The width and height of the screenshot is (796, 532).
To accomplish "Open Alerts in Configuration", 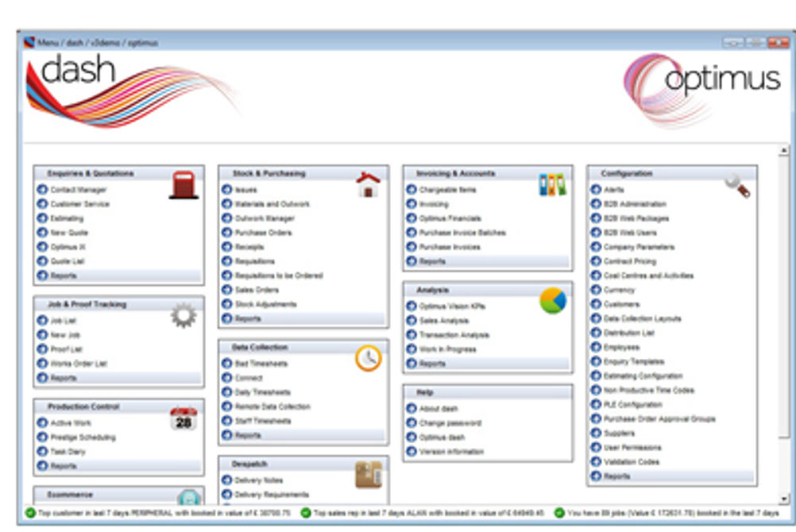I will pos(614,190).
